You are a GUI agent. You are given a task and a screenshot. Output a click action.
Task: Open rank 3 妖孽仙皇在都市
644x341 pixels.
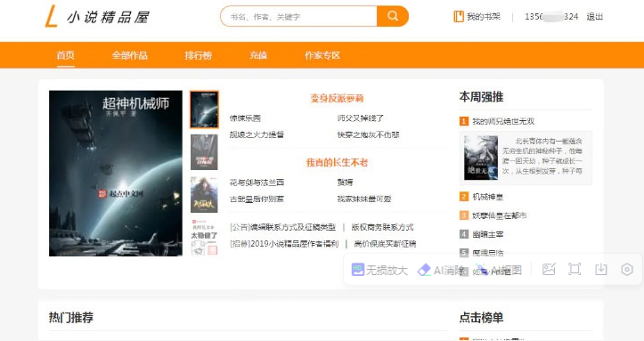tap(500, 215)
